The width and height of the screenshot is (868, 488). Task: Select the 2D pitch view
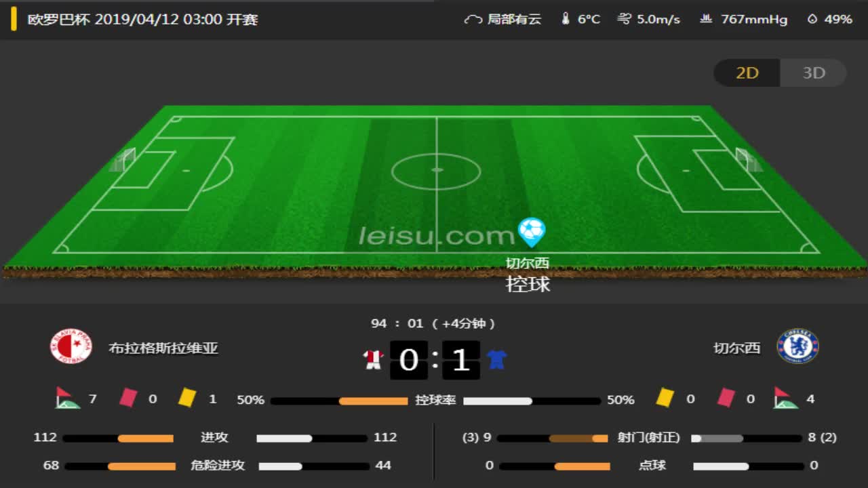pos(747,73)
